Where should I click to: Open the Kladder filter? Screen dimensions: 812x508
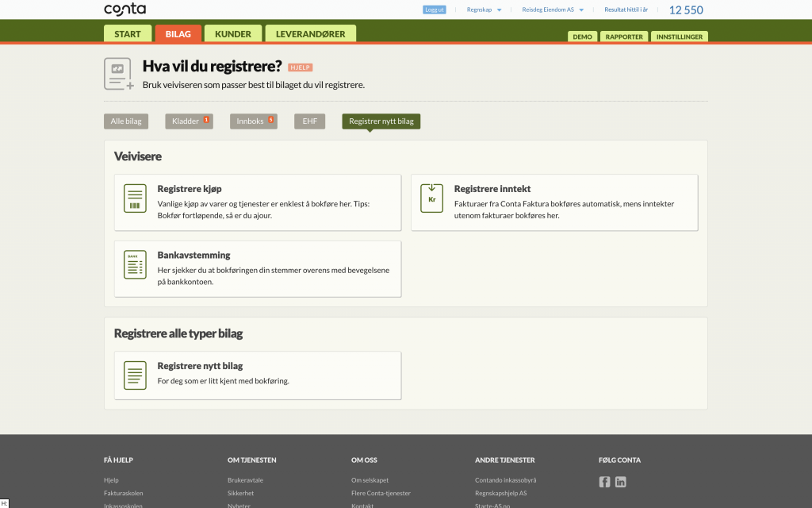(x=189, y=121)
